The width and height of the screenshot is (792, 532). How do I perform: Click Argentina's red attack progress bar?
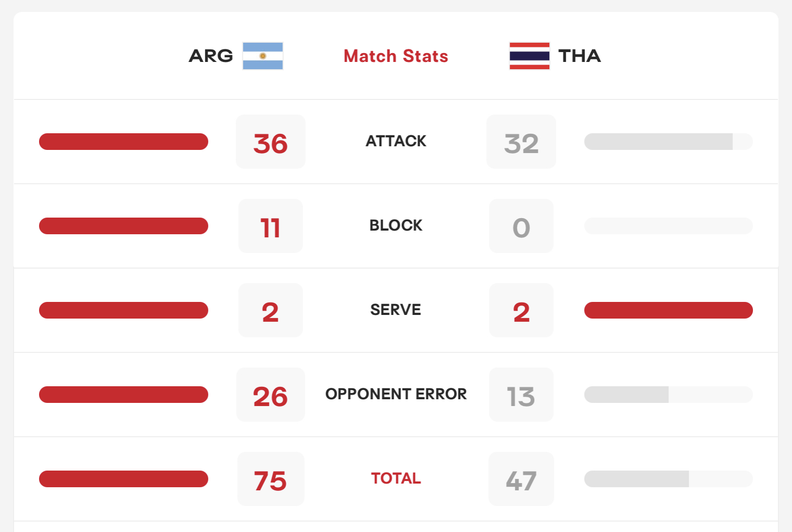tap(123, 142)
